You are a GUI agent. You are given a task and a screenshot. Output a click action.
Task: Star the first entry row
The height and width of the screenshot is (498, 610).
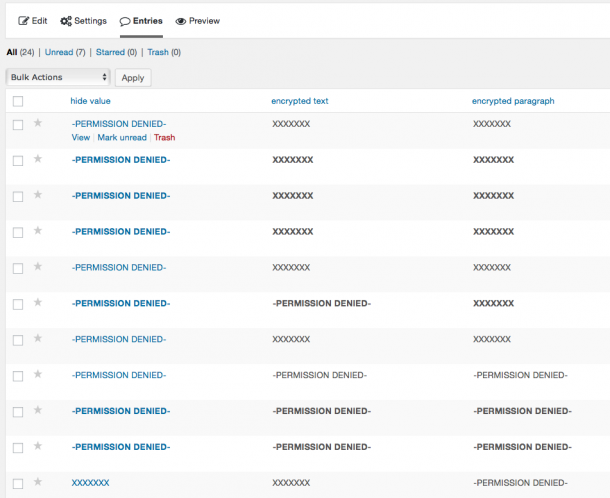point(38,123)
